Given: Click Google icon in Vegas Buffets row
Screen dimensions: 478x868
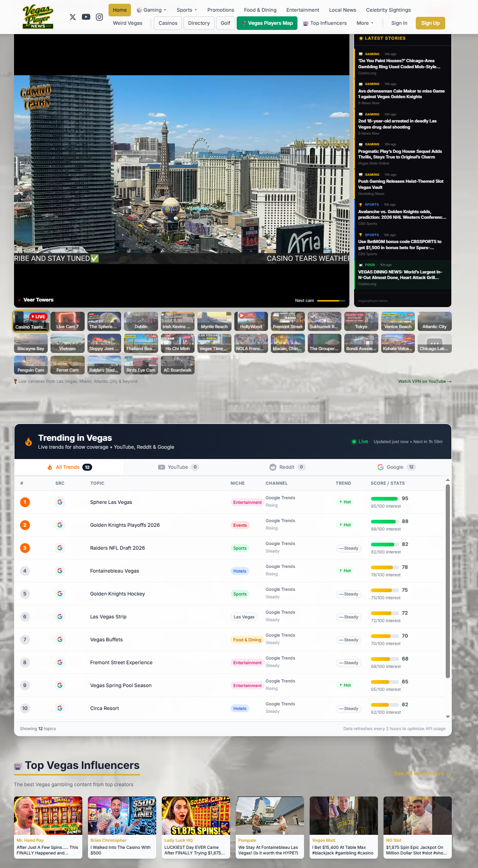Looking at the screenshot, I should click(60, 639).
